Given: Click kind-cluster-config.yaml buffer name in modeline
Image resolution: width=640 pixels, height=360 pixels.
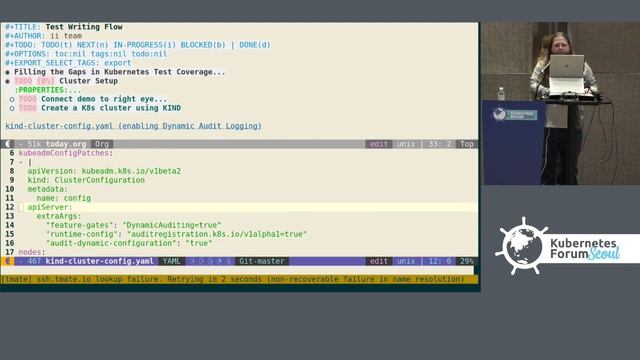Looking at the screenshot, I should pos(100,261).
